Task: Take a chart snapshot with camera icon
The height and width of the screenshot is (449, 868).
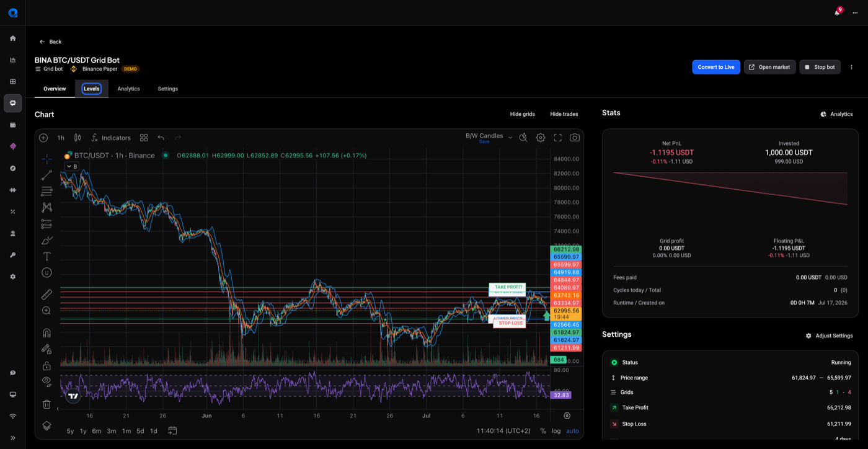Action: 575,138
